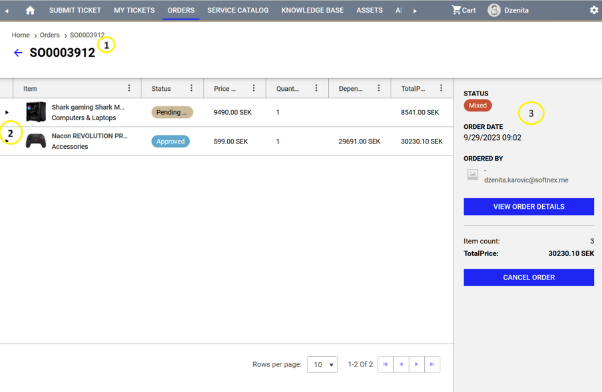Select the Orders tab
The width and height of the screenshot is (602, 392).
click(181, 10)
